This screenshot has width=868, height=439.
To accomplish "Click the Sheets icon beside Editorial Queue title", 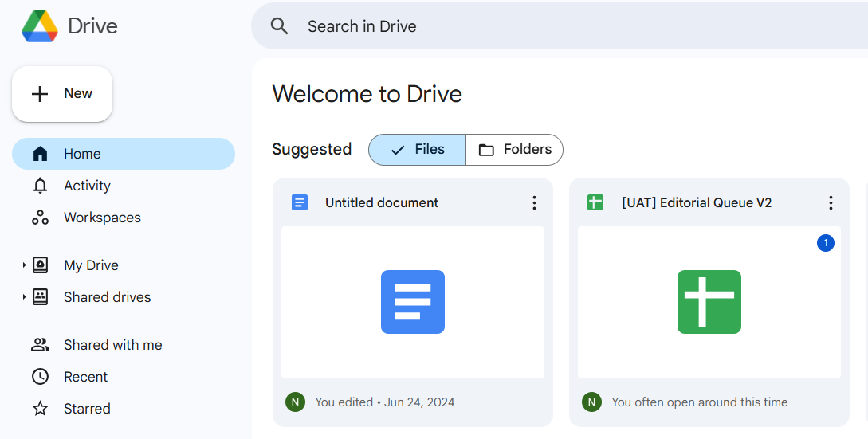I will click(595, 202).
